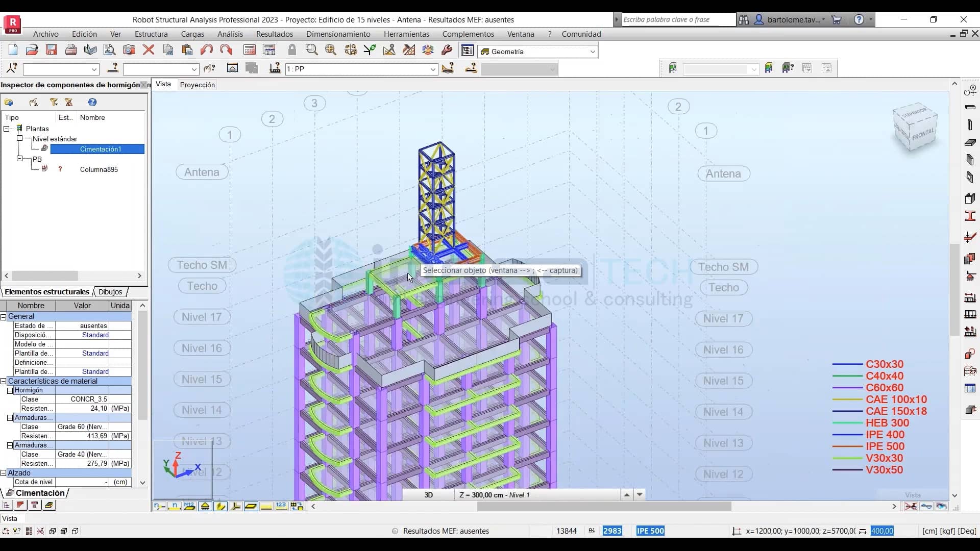The width and height of the screenshot is (980, 551).
Task: Toggle panel display in the view display bar
Action: [251, 506]
